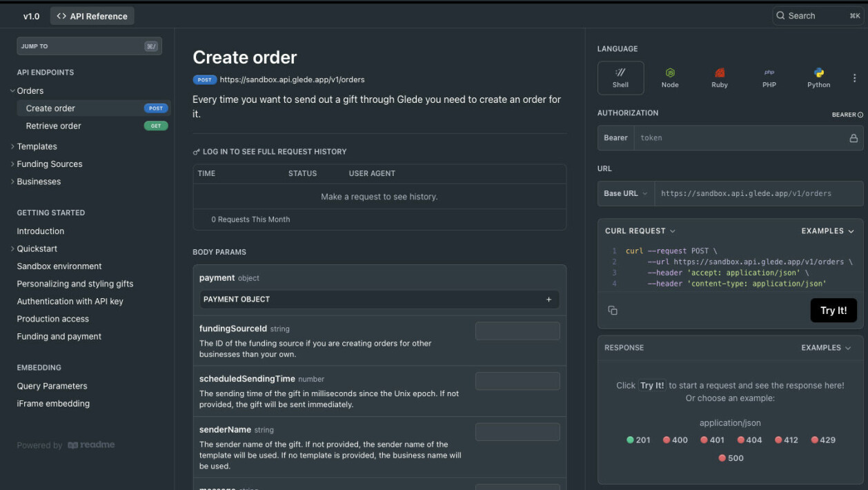Click the lock icon in the token field
The height and width of the screenshot is (490, 868).
[x=854, y=138]
